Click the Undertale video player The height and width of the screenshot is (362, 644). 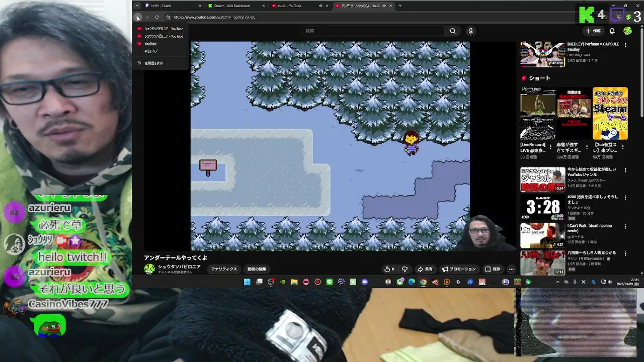tap(330, 146)
